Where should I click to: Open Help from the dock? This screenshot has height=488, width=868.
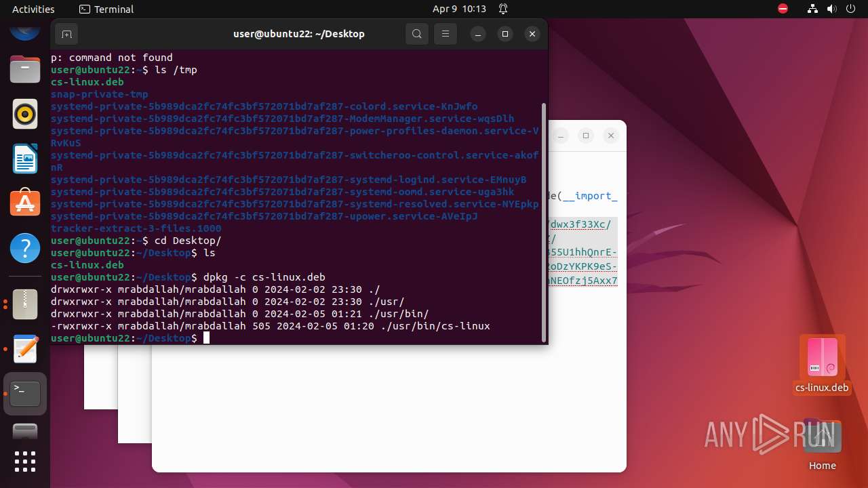[25, 248]
